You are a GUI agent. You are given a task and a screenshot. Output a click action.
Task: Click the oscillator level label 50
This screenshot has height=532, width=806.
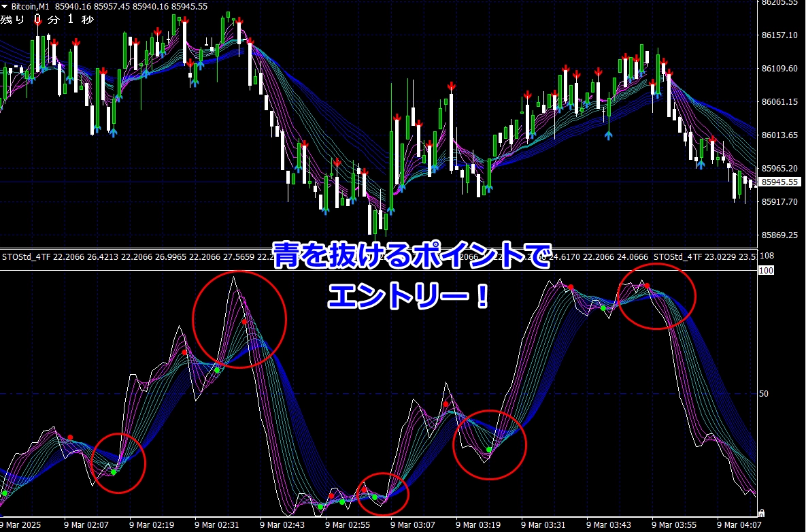point(764,394)
